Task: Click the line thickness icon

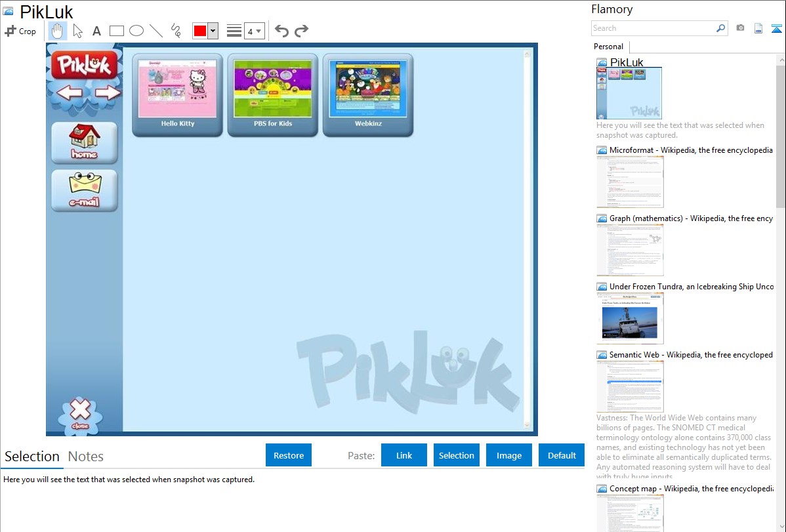Action: [234, 31]
